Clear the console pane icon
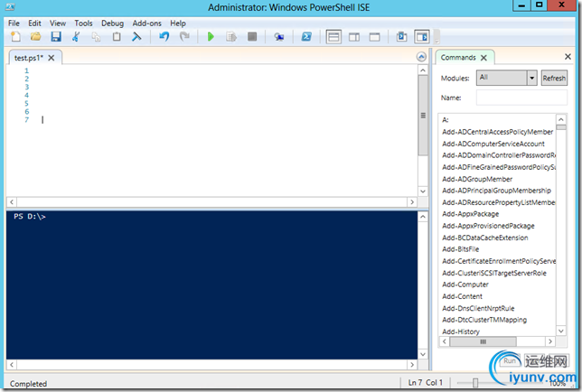 tap(136, 37)
